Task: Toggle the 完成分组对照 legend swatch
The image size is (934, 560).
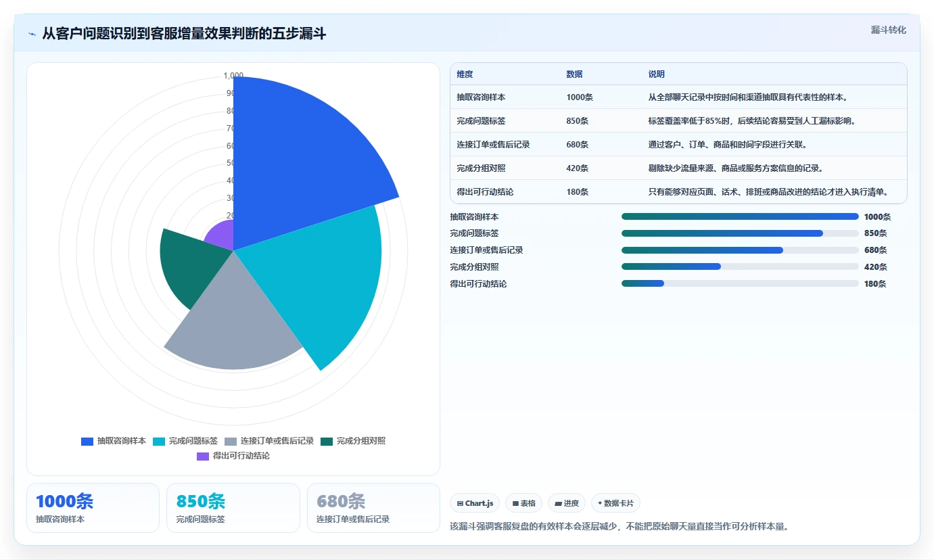Action: click(327, 441)
